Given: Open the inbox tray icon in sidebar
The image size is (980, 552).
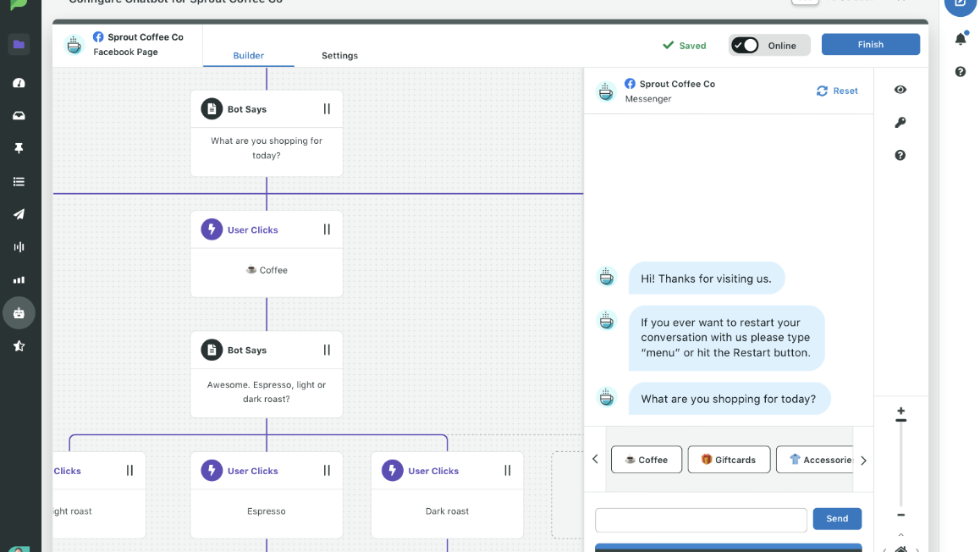Looking at the screenshot, I should (19, 115).
